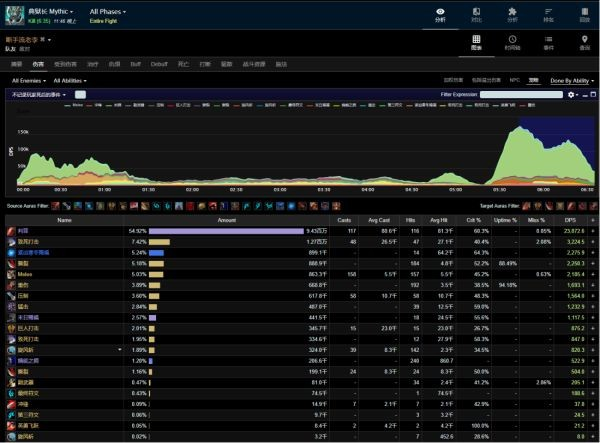600x443 pixels.
Task: Select the underlined damage tab left of Buff
Action: point(38,64)
